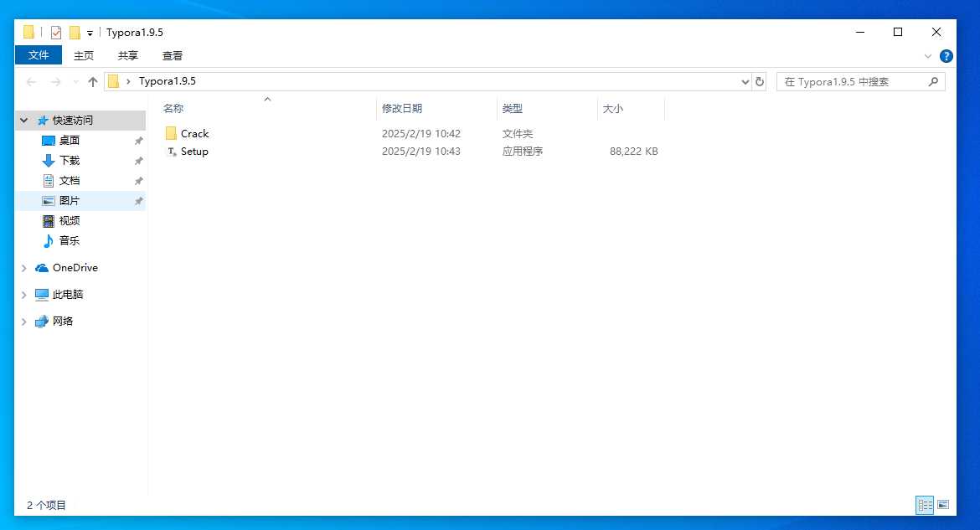Click the pin icon next to 桌面
Screen dimensions: 980x530
[x=139, y=142]
